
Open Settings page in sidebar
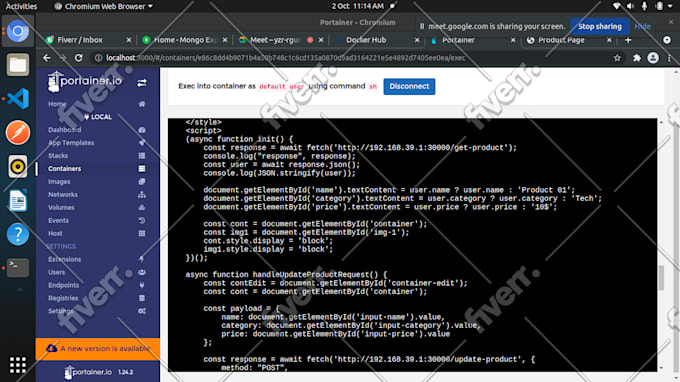coord(61,311)
